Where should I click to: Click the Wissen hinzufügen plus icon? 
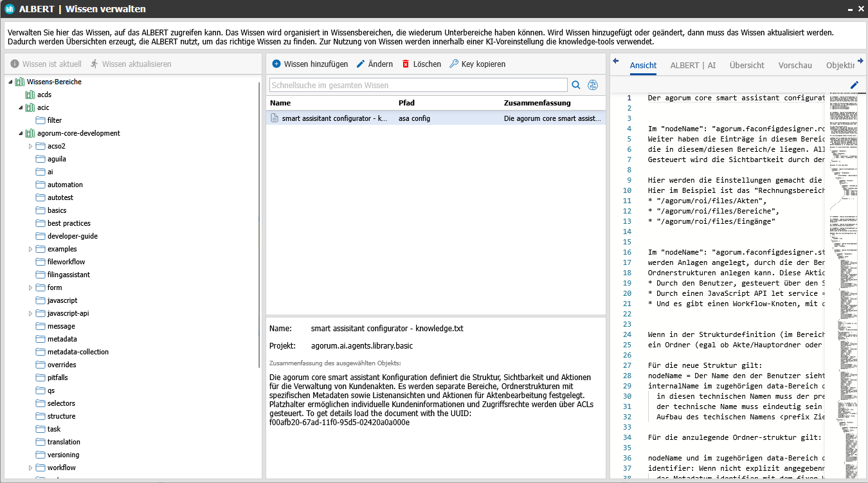coord(276,64)
